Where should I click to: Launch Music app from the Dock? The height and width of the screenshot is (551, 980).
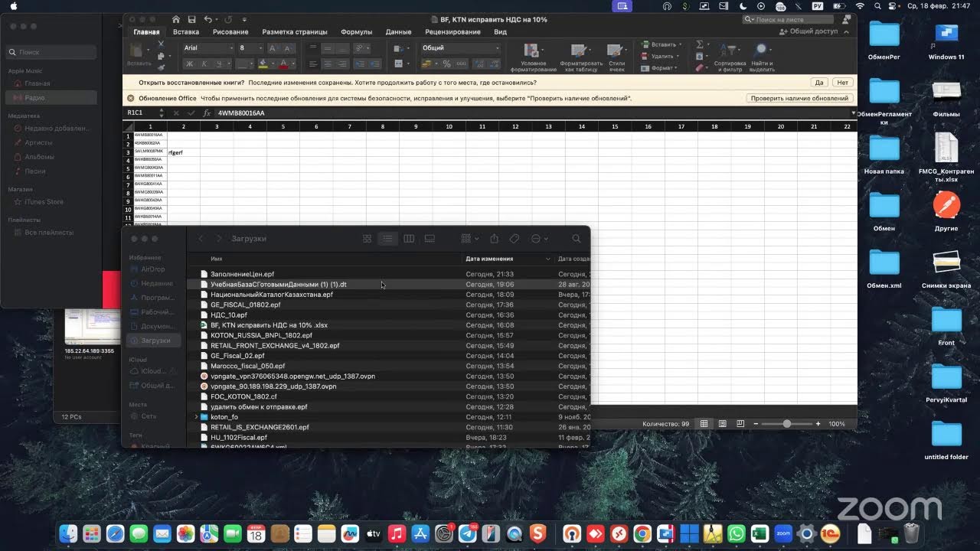pos(397,533)
